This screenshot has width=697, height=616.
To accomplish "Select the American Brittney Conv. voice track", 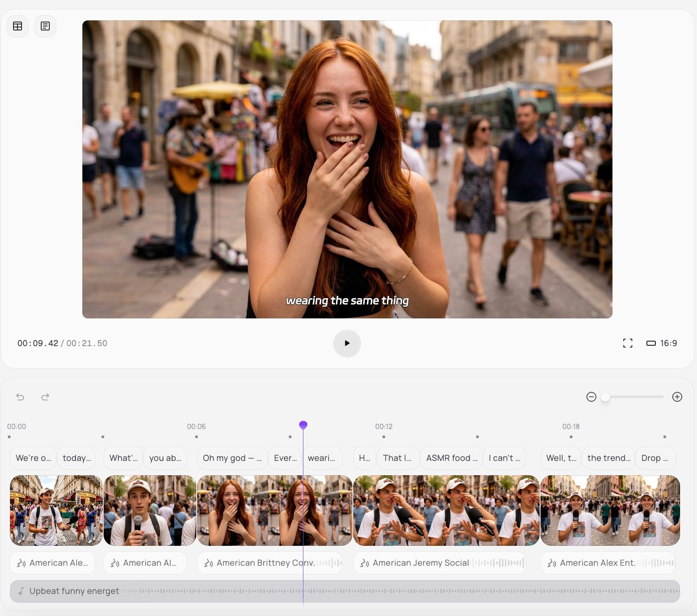I will pos(270,563).
